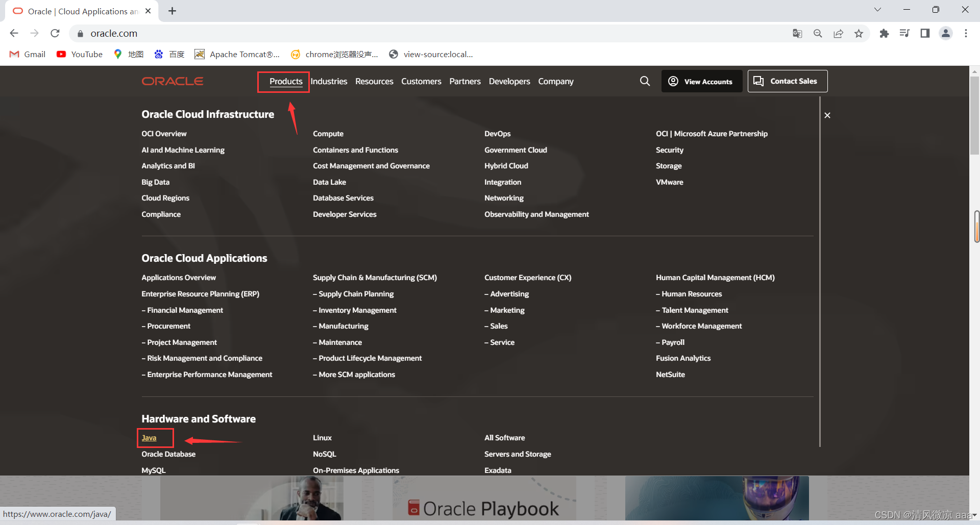Reload the page with refresh icon

55,33
